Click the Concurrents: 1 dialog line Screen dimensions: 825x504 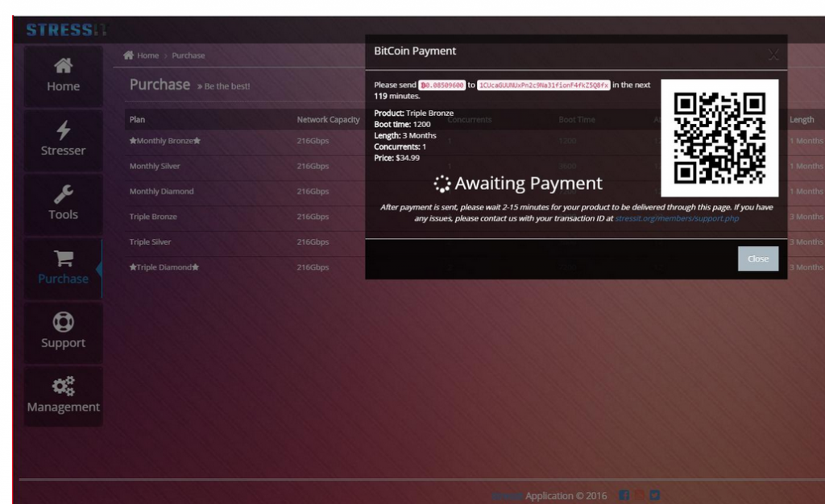pos(400,147)
